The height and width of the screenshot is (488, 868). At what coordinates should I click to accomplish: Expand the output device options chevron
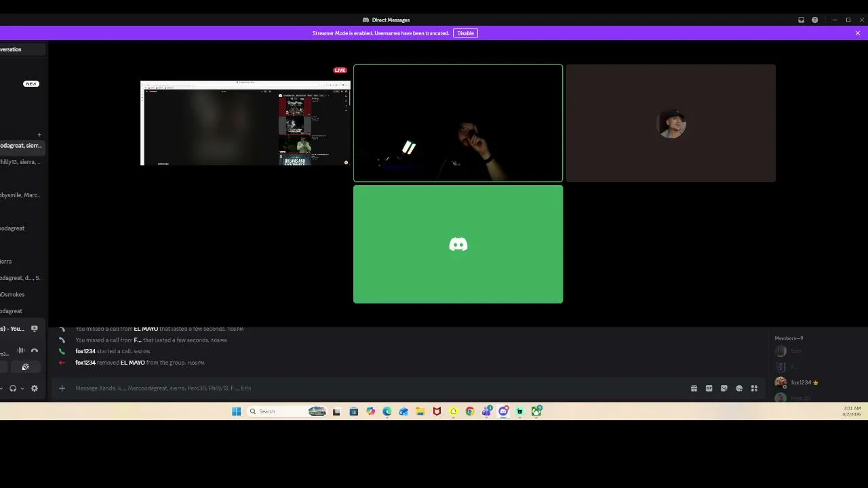point(22,388)
